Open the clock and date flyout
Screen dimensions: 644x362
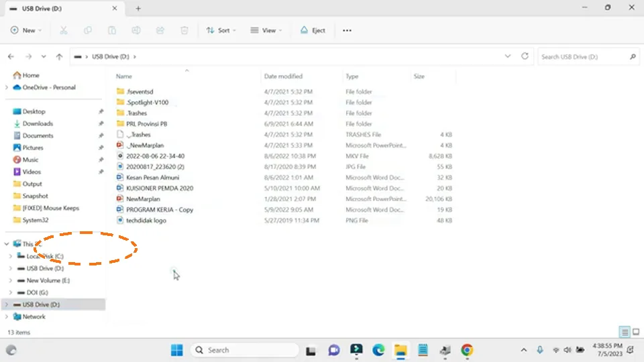tap(608, 350)
